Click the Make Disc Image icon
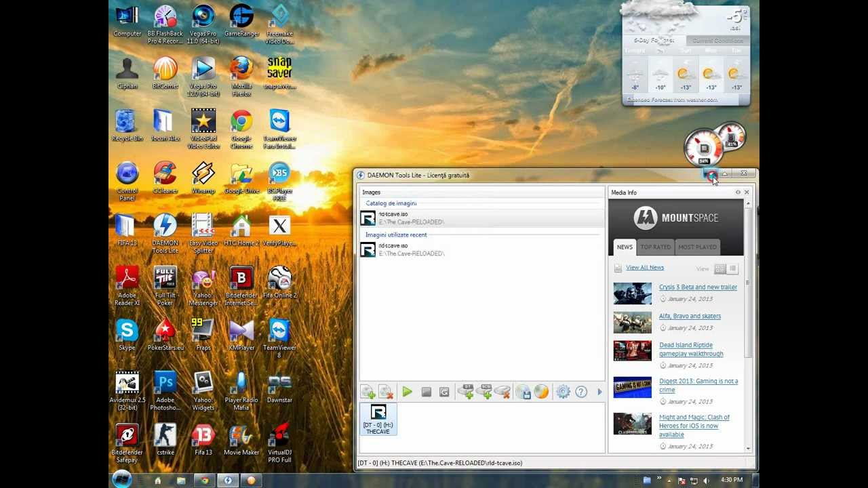This screenshot has width=868, height=488. (523, 392)
